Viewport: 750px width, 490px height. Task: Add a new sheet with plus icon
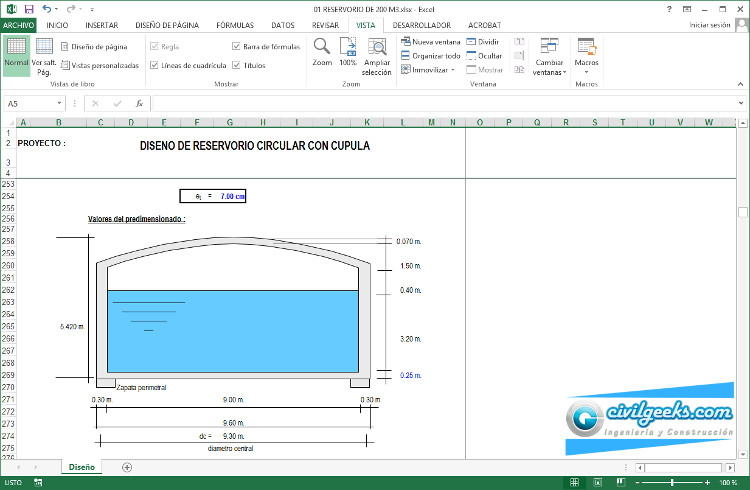pyautogui.click(x=127, y=467)
